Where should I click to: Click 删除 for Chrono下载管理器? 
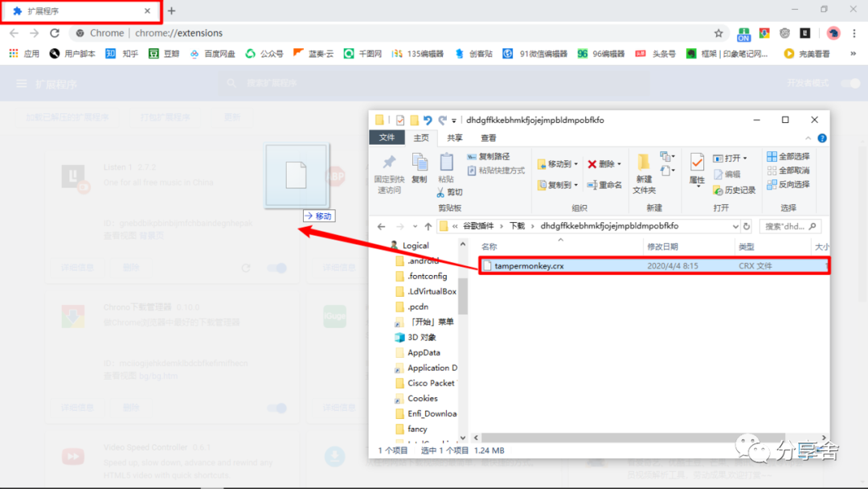tap(131, 408)
